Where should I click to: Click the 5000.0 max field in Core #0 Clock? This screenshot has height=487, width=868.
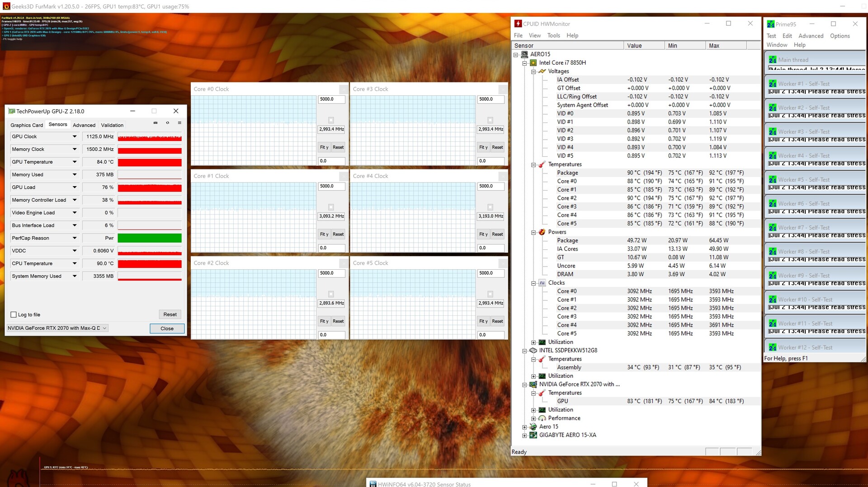point(331,99)
